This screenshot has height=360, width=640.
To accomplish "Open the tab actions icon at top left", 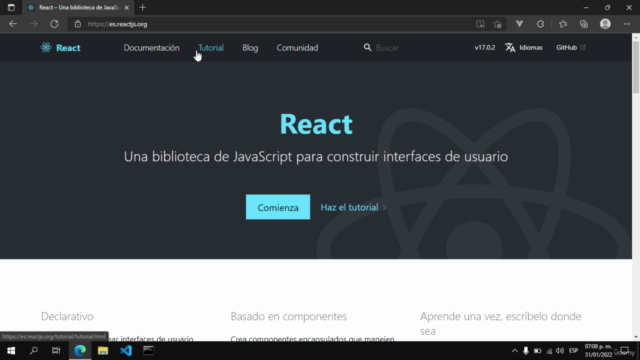I will point(11,7).
